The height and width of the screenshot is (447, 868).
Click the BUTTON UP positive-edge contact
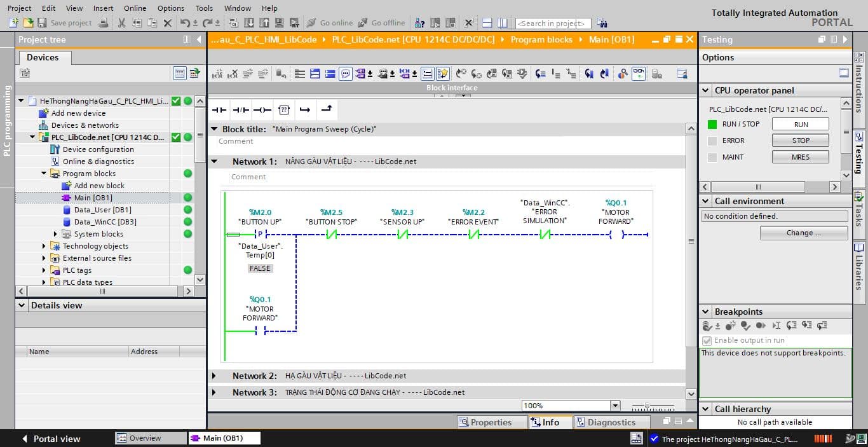click(x=260, y=235)
